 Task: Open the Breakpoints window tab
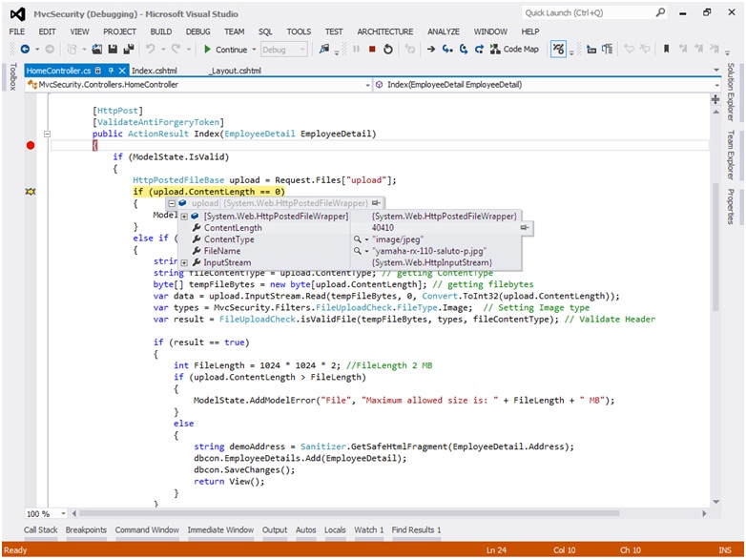(86, 530)
